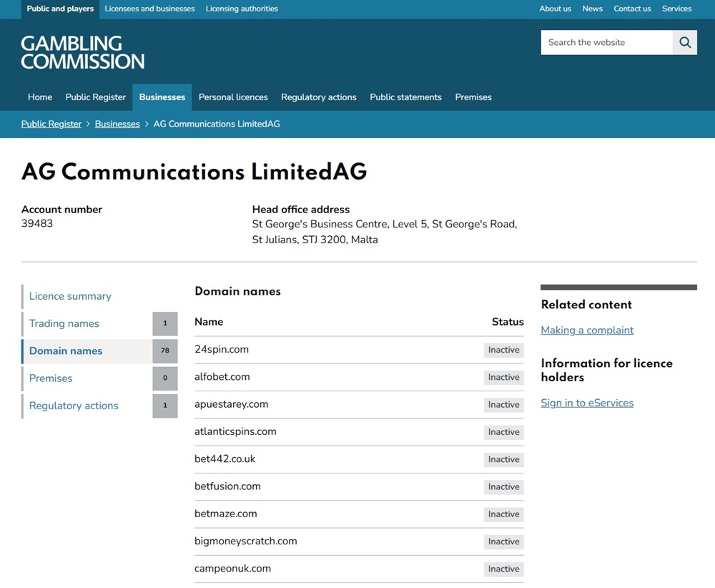Open the Personal licences navigation item

(233, 97)
